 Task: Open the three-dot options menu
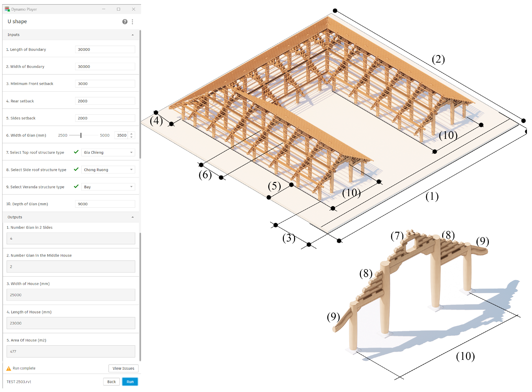coord(132,22)
